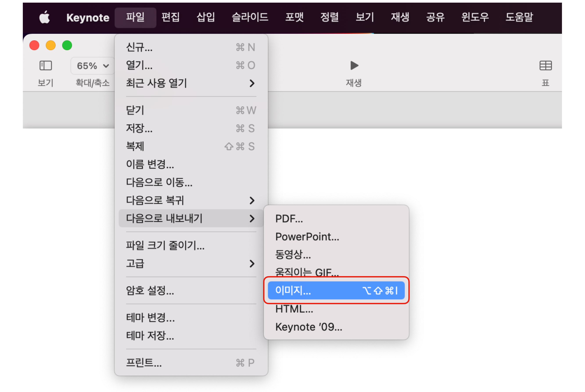Open the 삽입 menu
The image size is (585, 392).
click(x=205, y=18)
